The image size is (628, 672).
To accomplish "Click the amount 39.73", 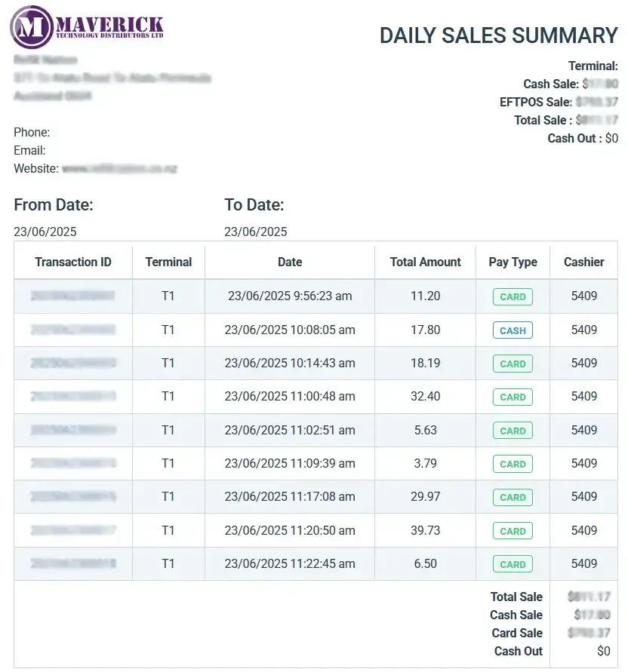I will pos(426,530).
